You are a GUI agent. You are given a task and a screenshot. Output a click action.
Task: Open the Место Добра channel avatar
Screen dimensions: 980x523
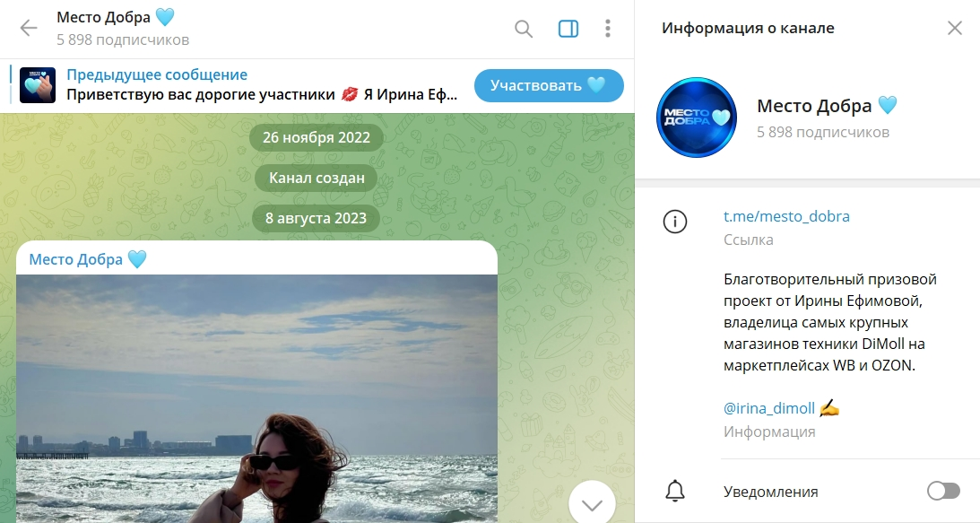[697, 118]
